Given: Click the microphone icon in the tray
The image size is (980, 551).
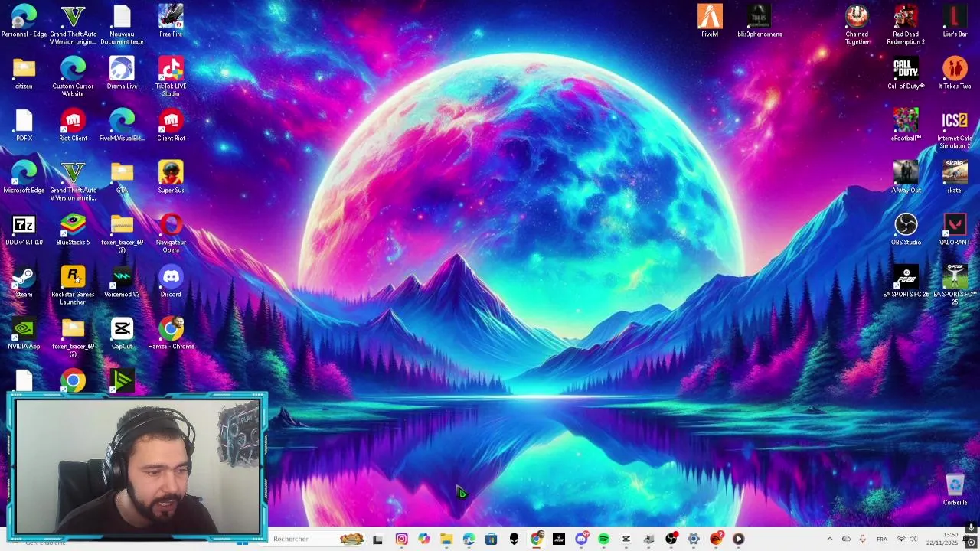Looking at the screenshot, I should click(x=862, y=540).
